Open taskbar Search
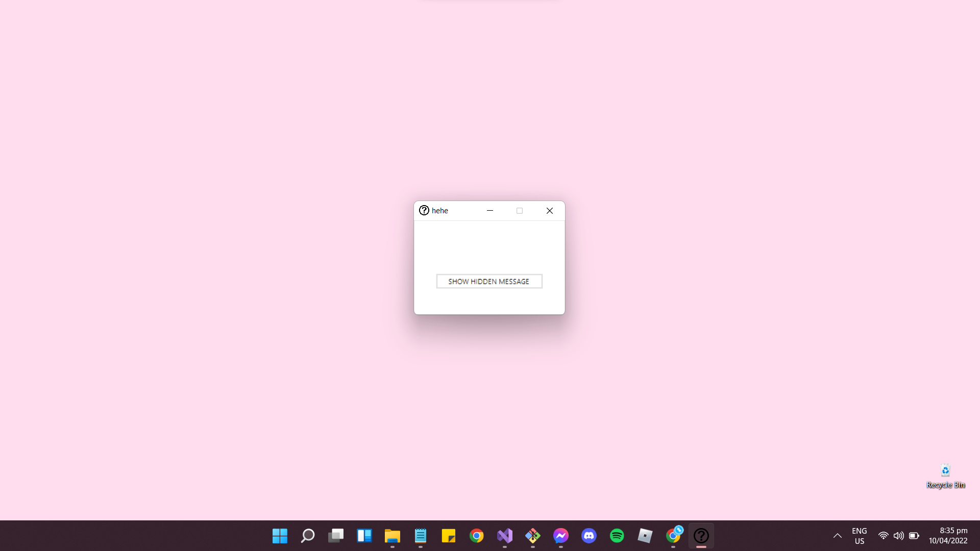Screen dimensions: 980x551 pos(308,536)
